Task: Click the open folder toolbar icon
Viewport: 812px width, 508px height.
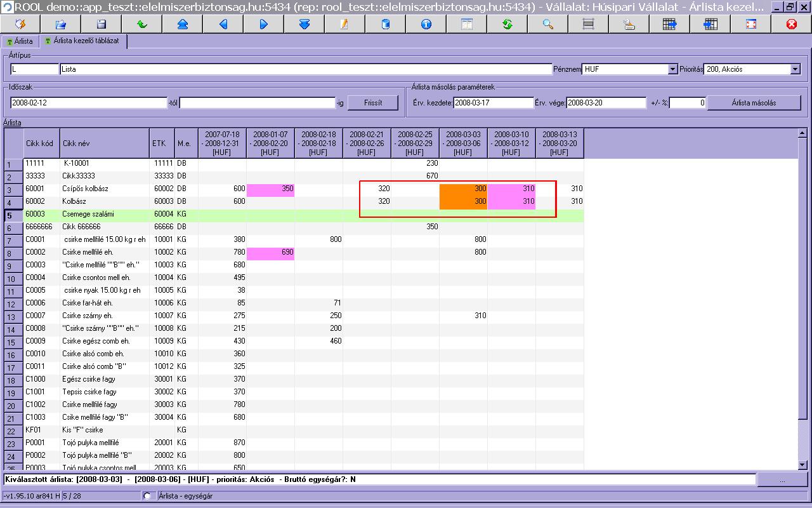Action: pyautogui.click(x=61, y=24)
